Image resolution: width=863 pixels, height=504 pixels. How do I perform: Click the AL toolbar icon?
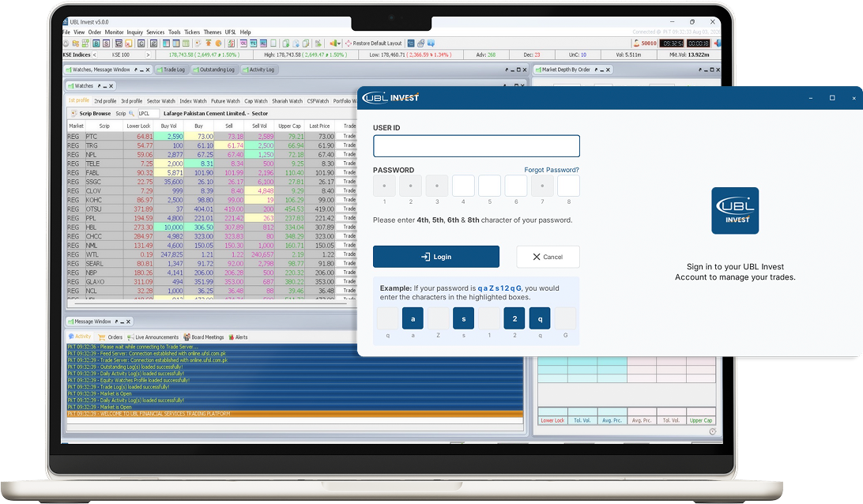click(x=263, y=43)
